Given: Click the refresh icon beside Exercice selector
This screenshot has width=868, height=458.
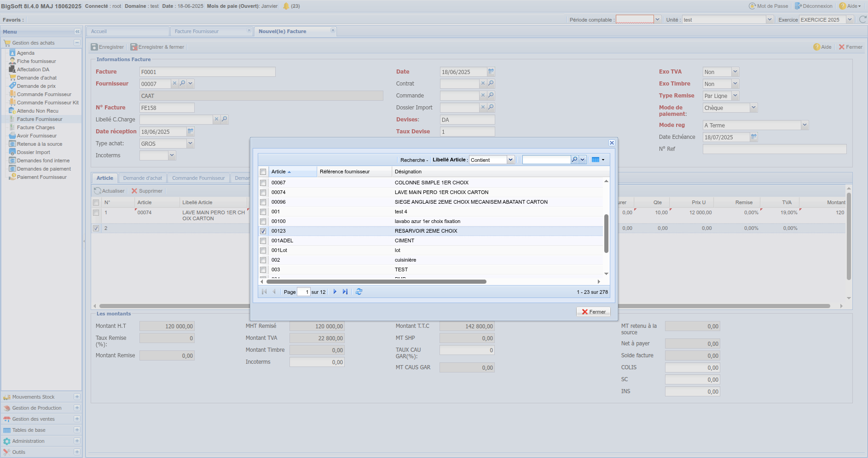Looking at the screenshot, I should pos(862,19).
